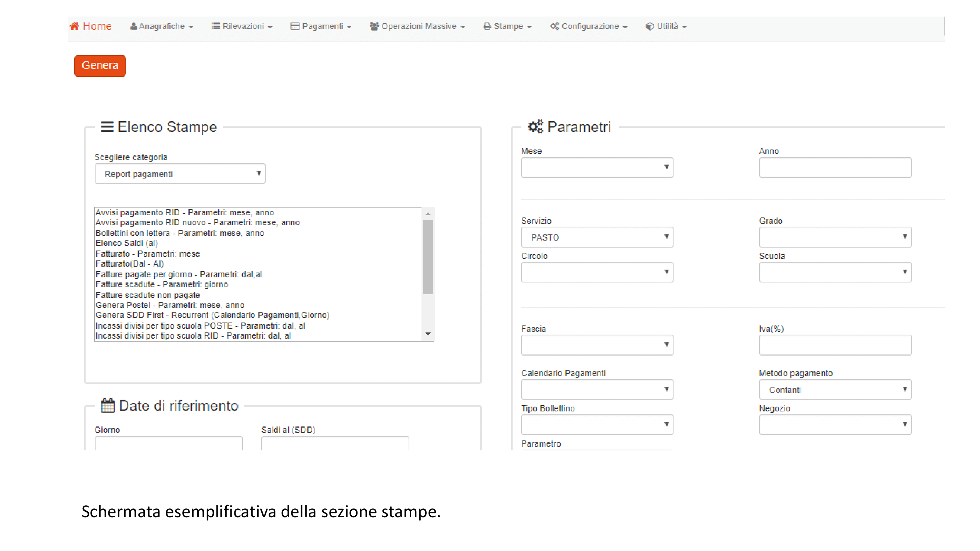Select 'Avvisi pagamento RID - Parametri: mese, anno'
Viewport: 980px width, 551px height.
click(x=185, y=212)
